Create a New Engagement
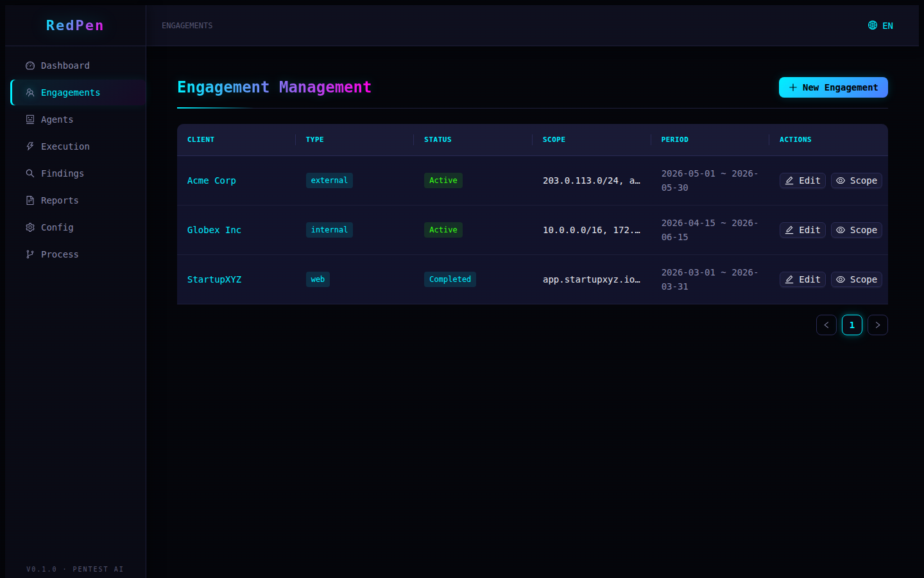Screen dimensions: 924x578 click(x=834, y=87)
